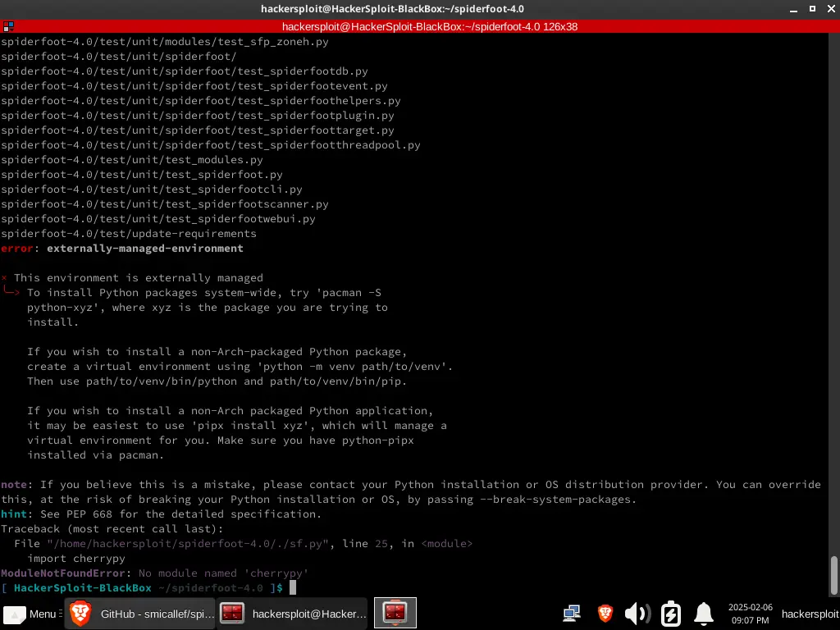The width and height of the screenshot is (840, 630).
Task: Open the power manager battery icon
Action: point(670,614)
